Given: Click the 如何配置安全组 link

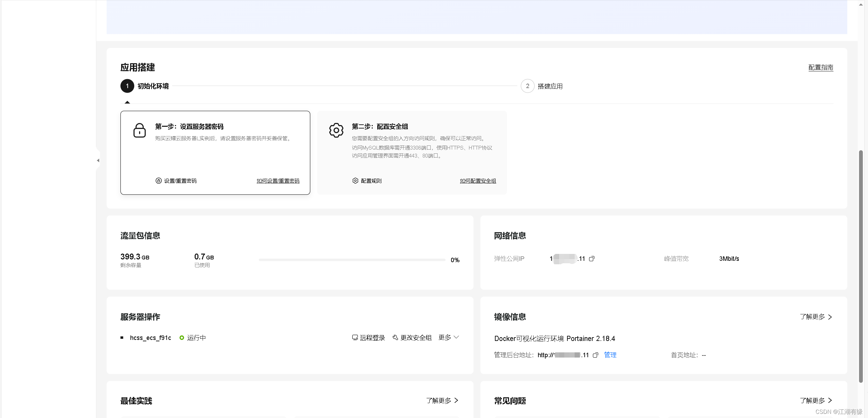Looking at the screenshot, I should click(x=478, y=180).
